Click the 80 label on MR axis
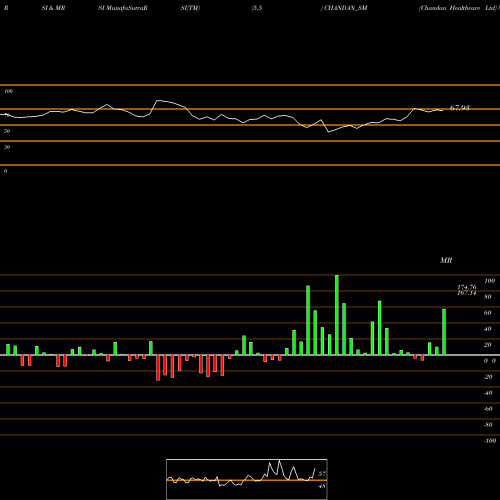The image size is (500, 500). (x=488, y=297)
